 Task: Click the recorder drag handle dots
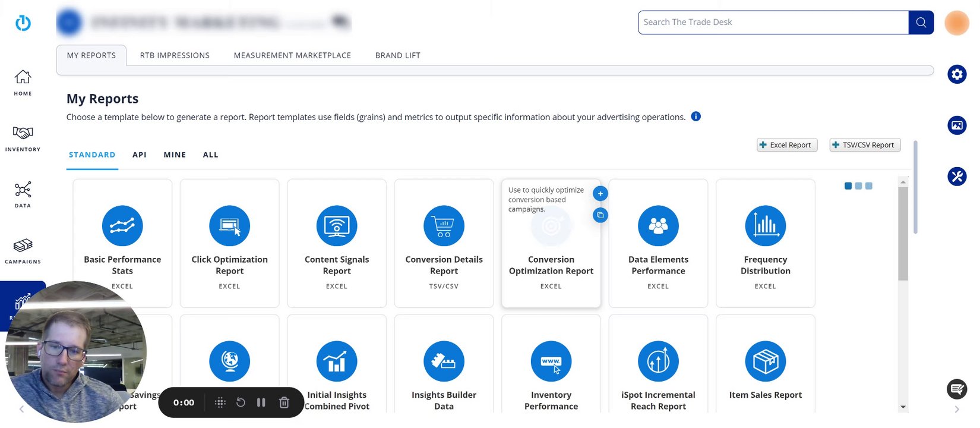[x=220, y=402]
